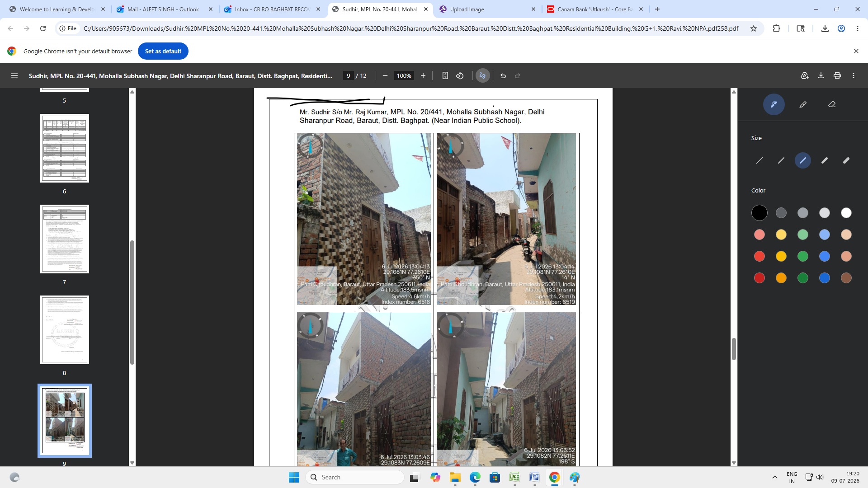Rotate the PDF page counterclockwise

point(460,76)
